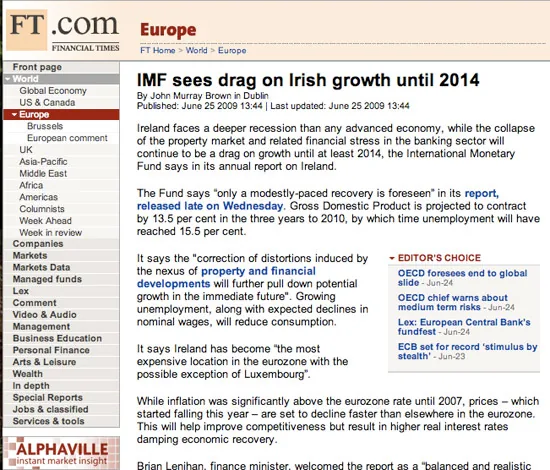Screen dimensions: 550x470
Task: Read 'OECD foresees end to global slide'
Action: (462, 278)
